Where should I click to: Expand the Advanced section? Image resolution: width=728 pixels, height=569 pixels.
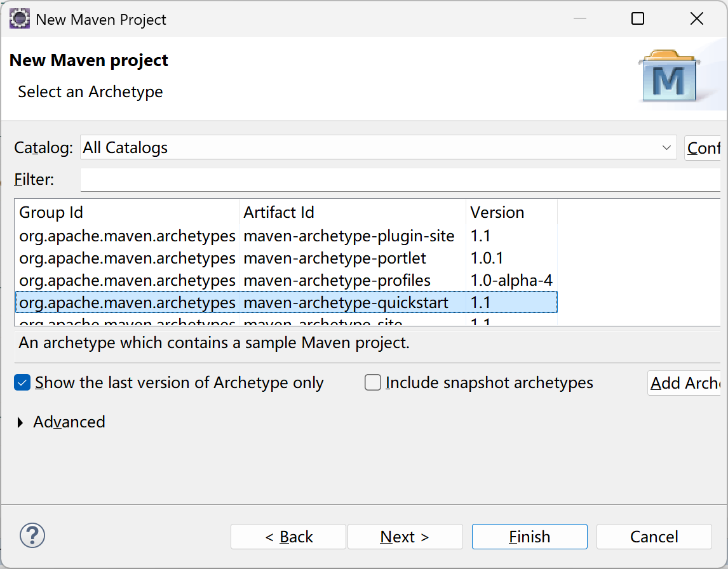[20, 422]
